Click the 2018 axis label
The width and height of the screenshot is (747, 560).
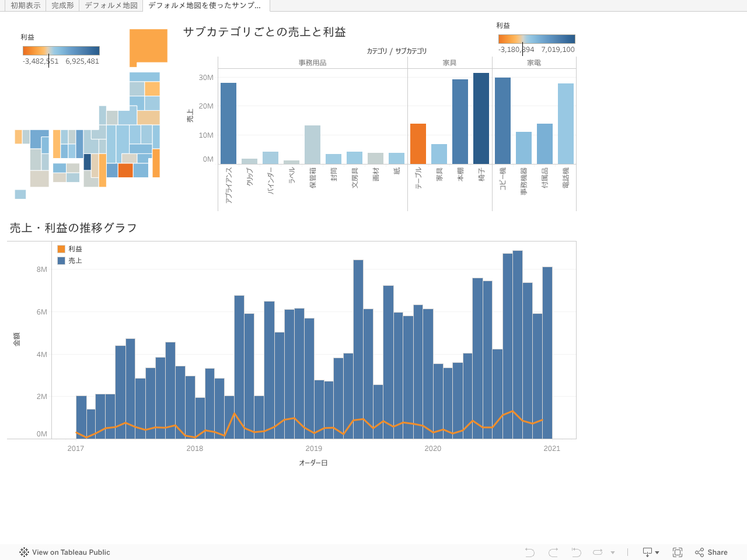(195, 449)
